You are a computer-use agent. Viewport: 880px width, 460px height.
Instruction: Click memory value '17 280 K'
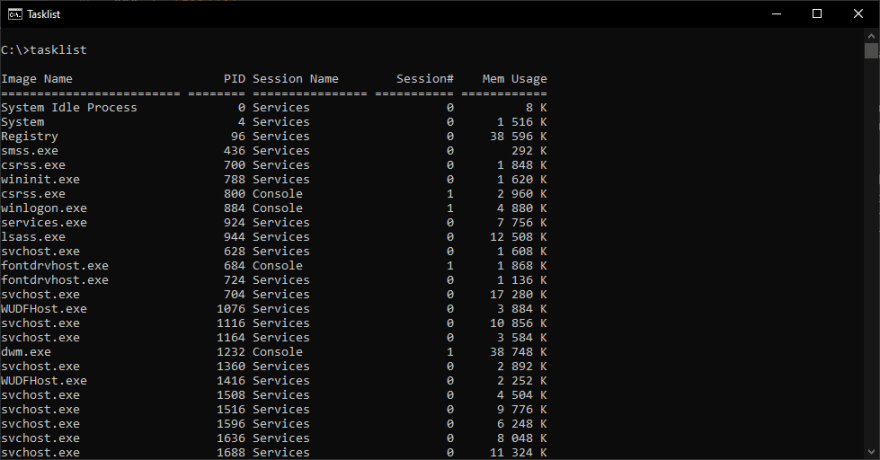[518, 295]
